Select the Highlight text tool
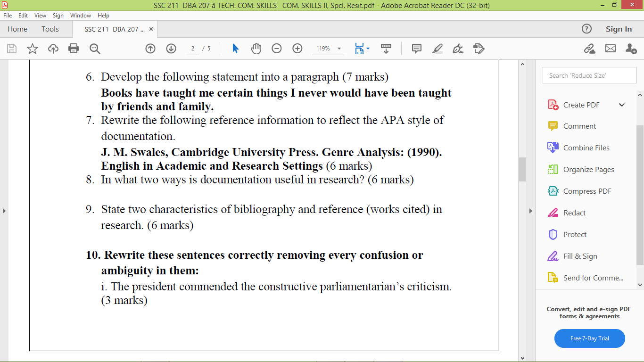Screen dimensions: 644x362 point(437,49)
